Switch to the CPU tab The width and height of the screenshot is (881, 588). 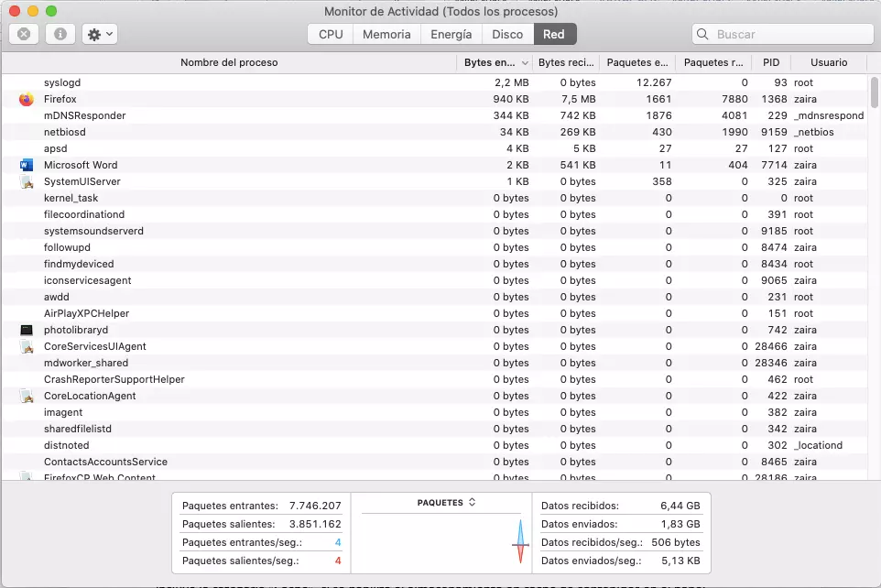click(331, 34)
